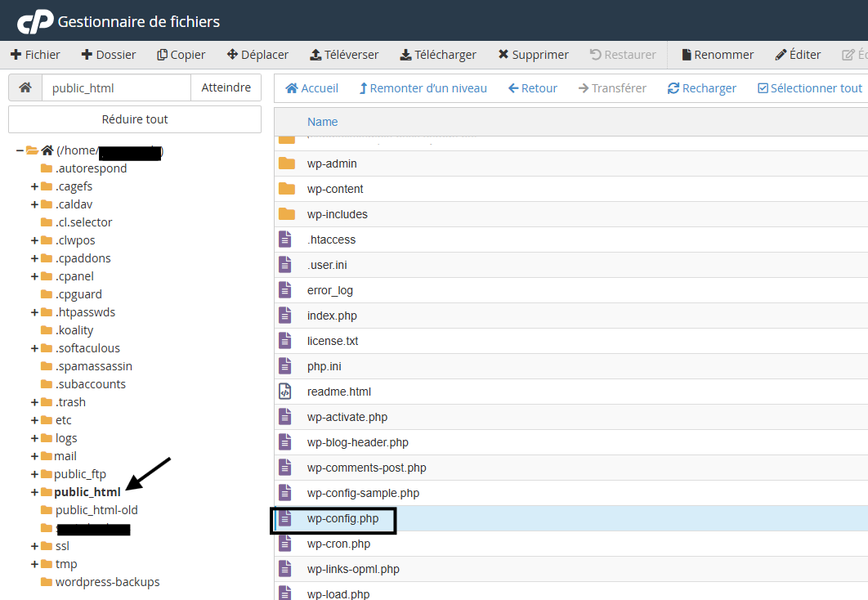
Task: Click the public_html path input field
Action: point(116,87)
